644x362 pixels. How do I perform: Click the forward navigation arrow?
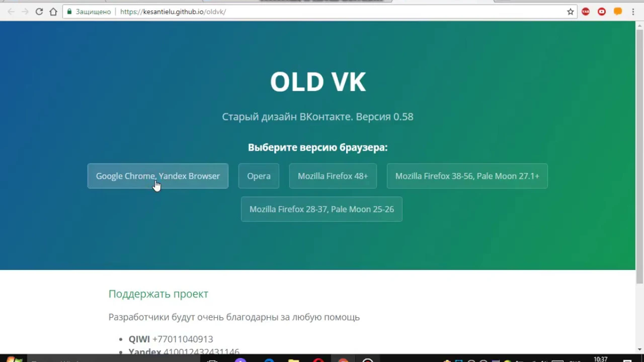(25, 12)
